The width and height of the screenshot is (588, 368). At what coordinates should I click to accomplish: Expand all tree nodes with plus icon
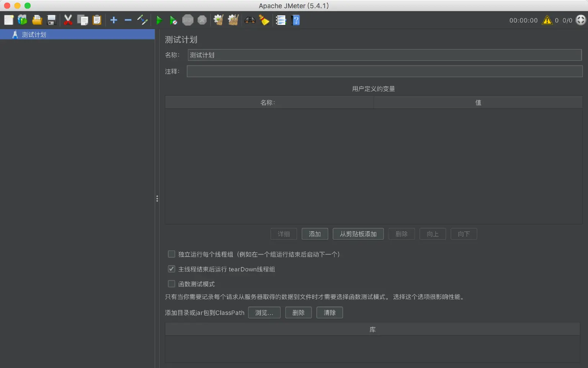click(x=113, y=20)
